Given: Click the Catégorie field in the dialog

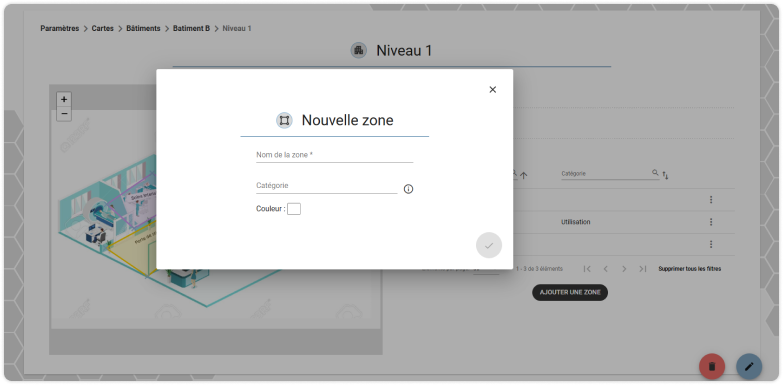Looking at the screenshot, I should (x=327, y=186).
